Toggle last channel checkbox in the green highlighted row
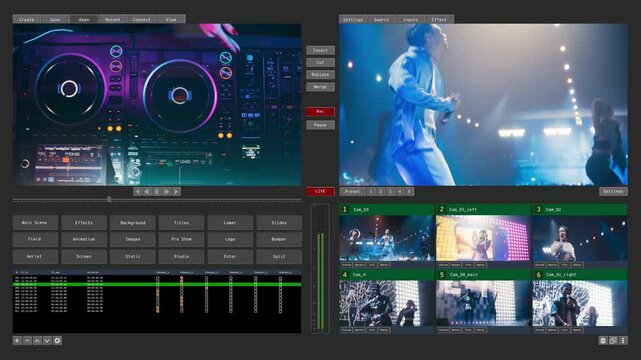 [x=280, y=284]
